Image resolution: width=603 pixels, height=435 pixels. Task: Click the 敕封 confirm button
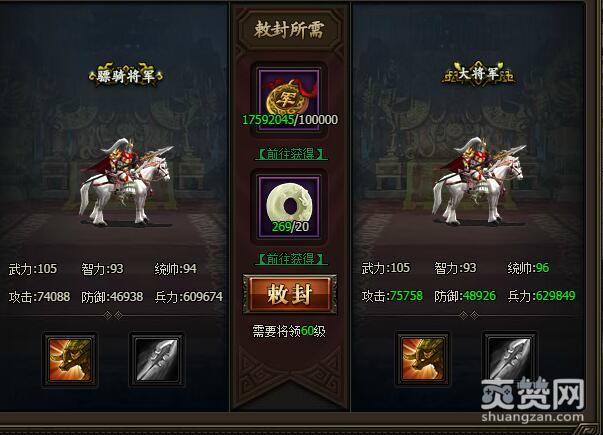[290, 294]
